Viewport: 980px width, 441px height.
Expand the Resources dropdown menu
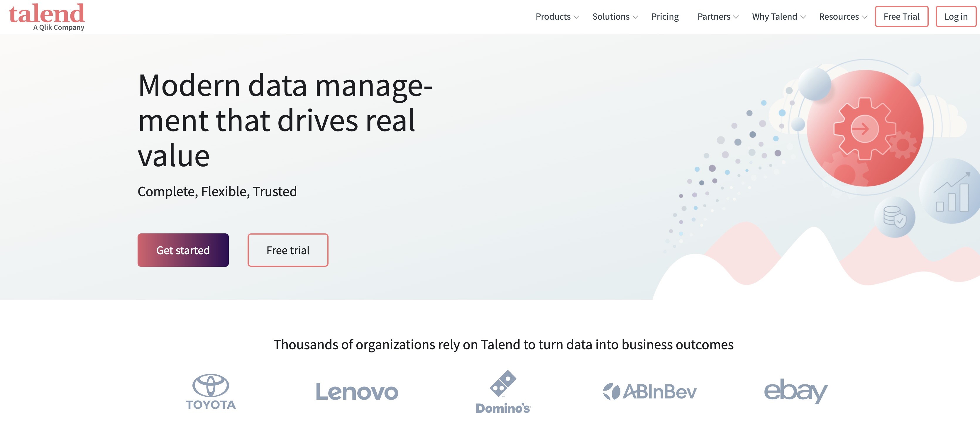click(843, 17)
